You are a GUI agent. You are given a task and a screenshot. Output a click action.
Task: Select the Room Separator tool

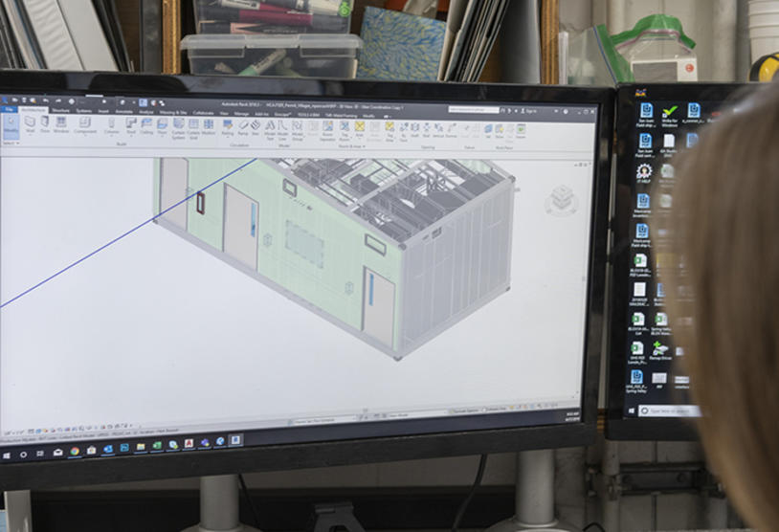pos(327,131)
